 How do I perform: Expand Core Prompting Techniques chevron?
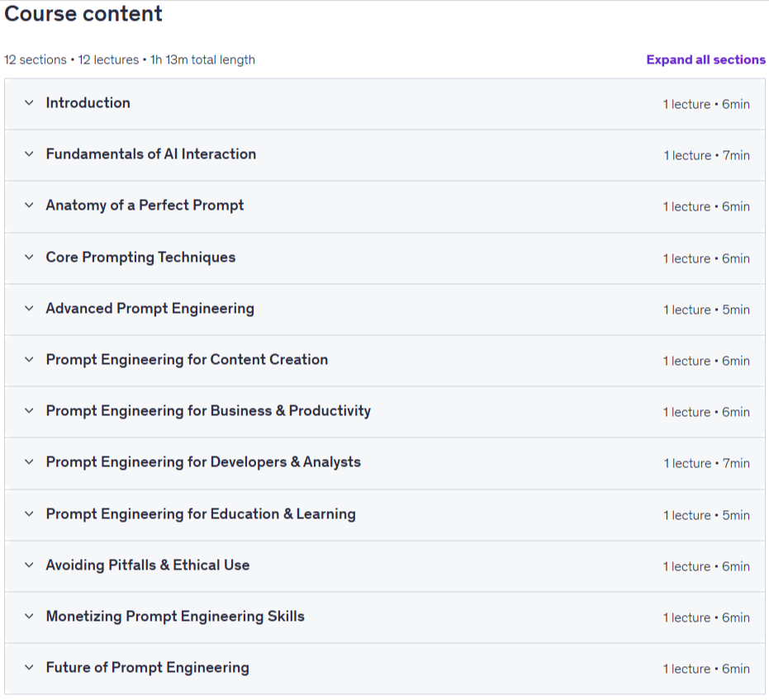click(x=30, y=257)
